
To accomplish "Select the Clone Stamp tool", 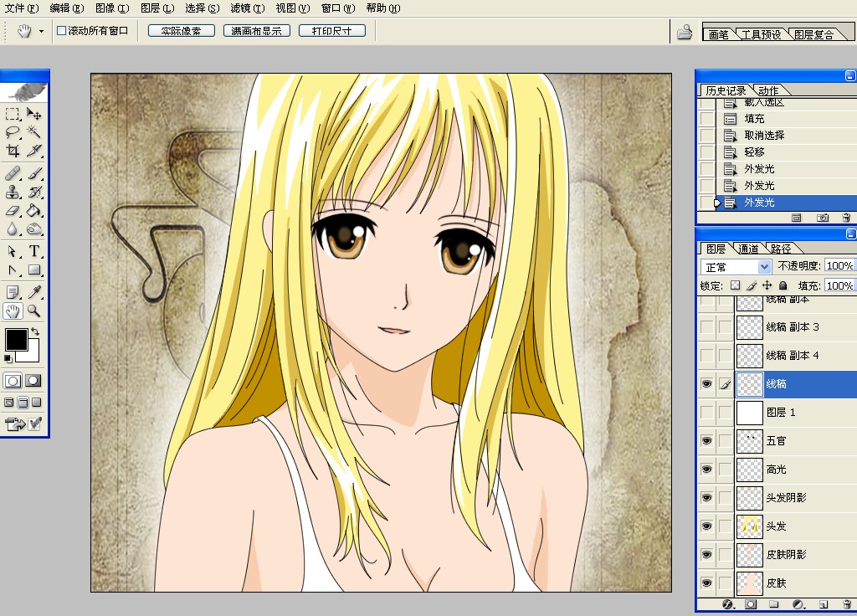I will (13, 192).
